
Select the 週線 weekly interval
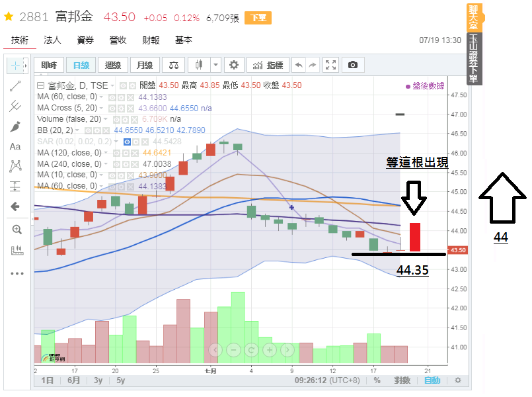click(x=113, y=65)
